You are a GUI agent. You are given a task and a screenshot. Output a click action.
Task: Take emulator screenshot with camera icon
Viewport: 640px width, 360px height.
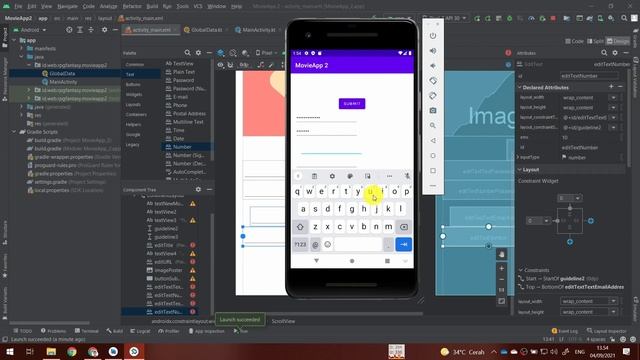tap(433, 111)
